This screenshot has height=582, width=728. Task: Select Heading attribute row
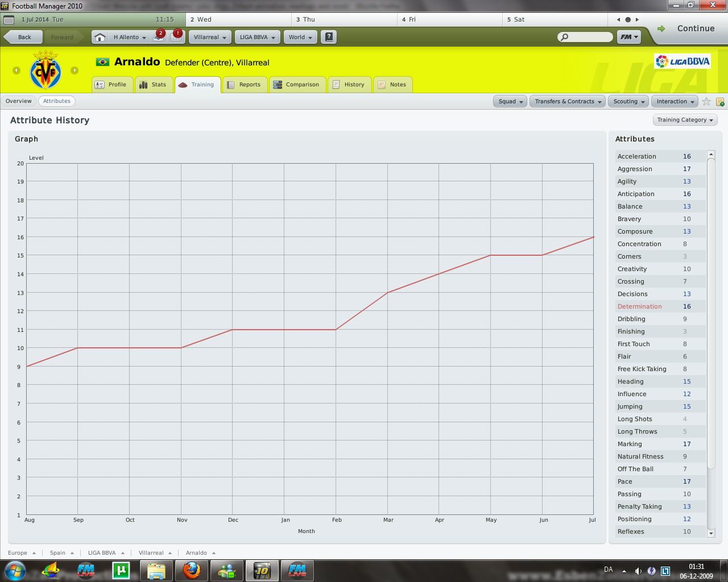pos(660,381)
